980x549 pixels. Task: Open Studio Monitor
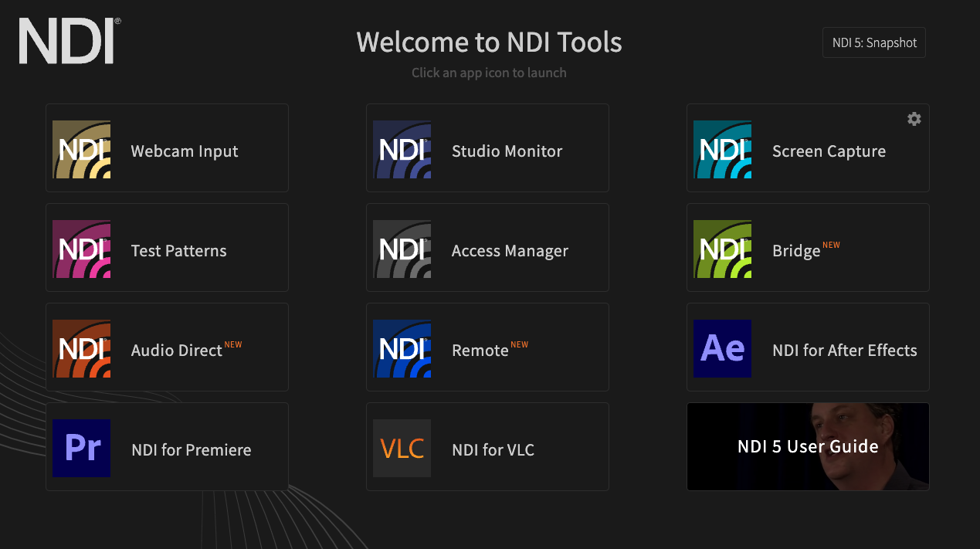click(487, 147)
